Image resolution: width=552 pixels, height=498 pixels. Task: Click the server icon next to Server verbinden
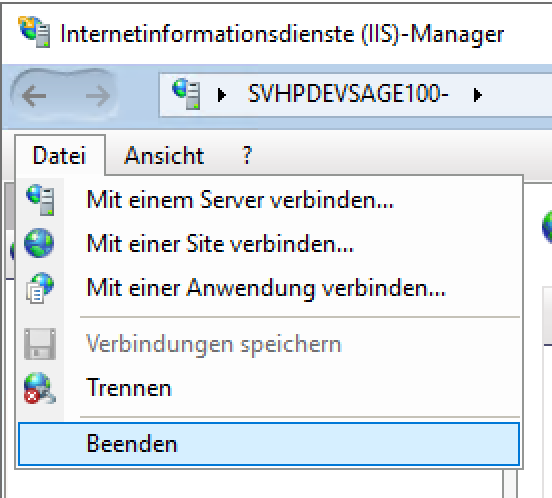(x=40, y=200)
